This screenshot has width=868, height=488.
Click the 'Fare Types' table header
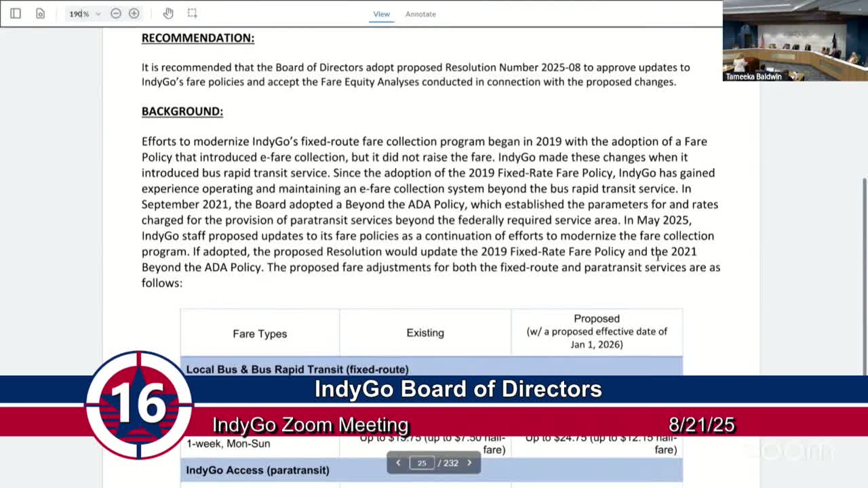(260, 333)
